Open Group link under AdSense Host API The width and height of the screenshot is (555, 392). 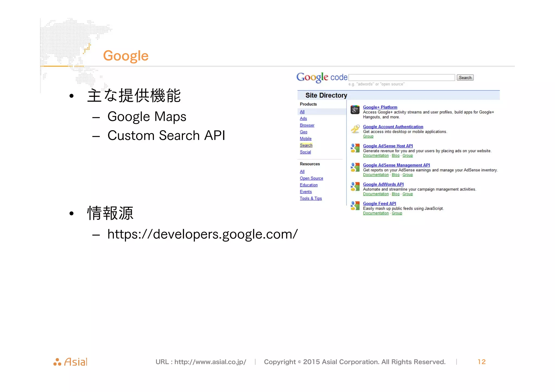(x=408, y=156)
